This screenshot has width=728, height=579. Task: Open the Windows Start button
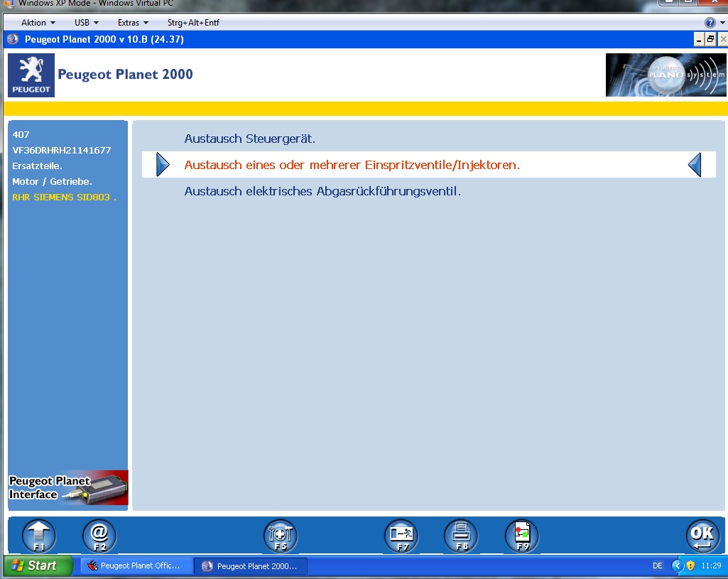[x=37, y=566]
